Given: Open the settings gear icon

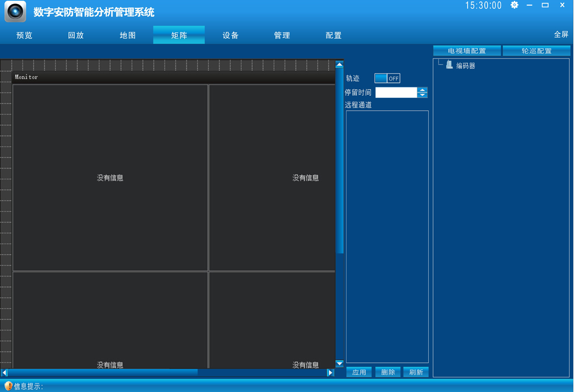Looking at the screenshot, I should [x=514, y=5].
